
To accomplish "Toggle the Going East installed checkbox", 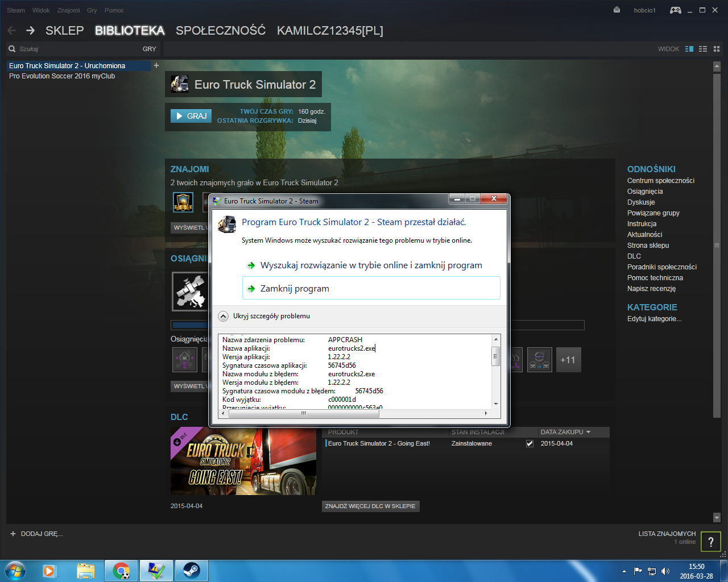I will point(530,443).
